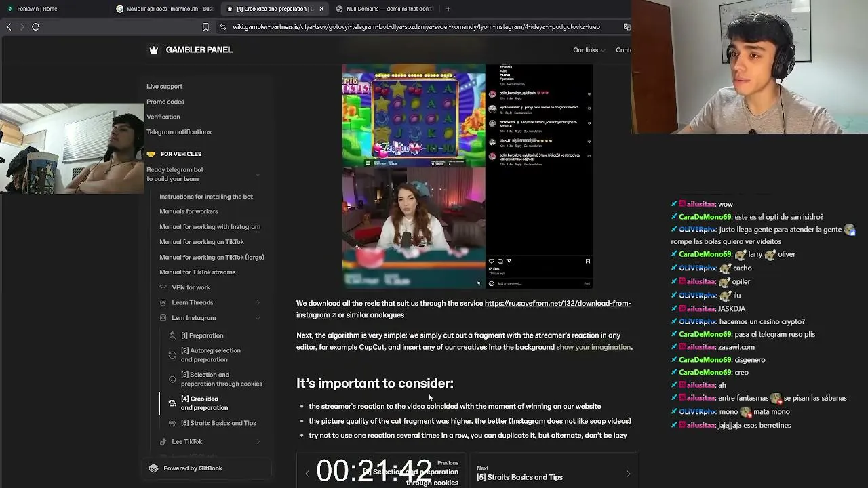Click the cookie icon beside [3] Selection
Viewport: 868px width, 488px height.
pyautogui.click(x=172, y=379)
